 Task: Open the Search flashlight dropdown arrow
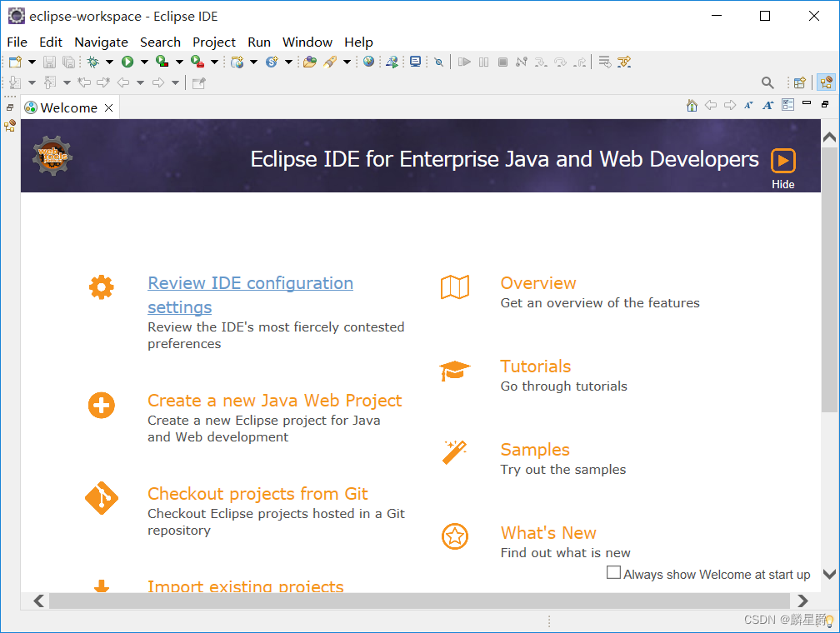pyautogui.click(x=347, y=62)
